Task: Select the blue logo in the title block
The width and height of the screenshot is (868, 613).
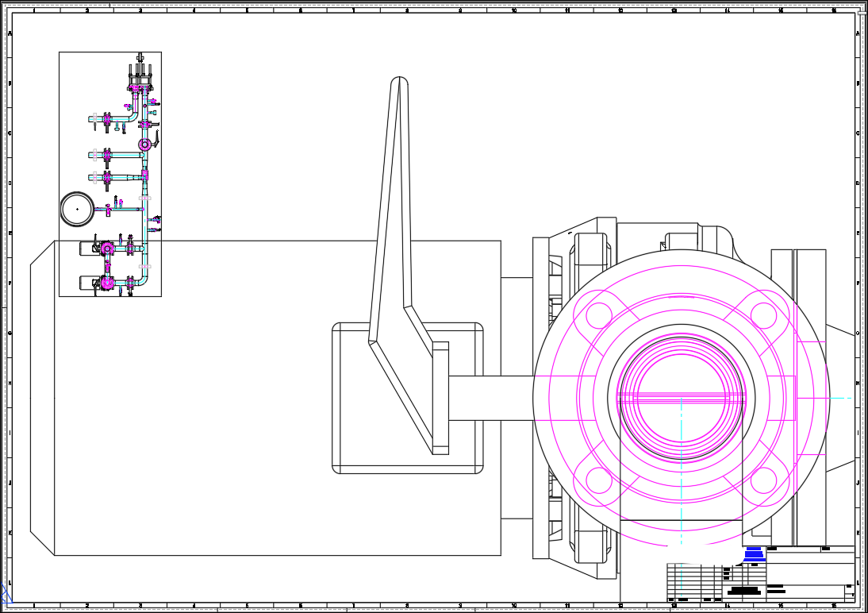Action: point(754,553)
